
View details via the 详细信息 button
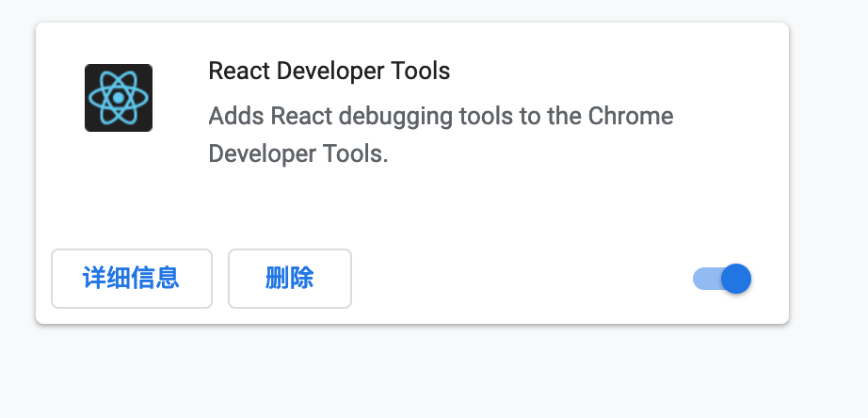[132, 279]
